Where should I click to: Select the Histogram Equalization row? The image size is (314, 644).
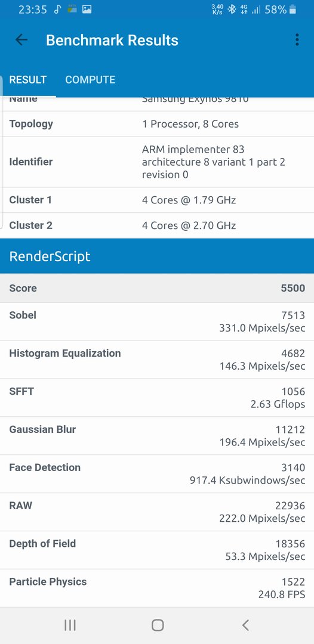157,360
